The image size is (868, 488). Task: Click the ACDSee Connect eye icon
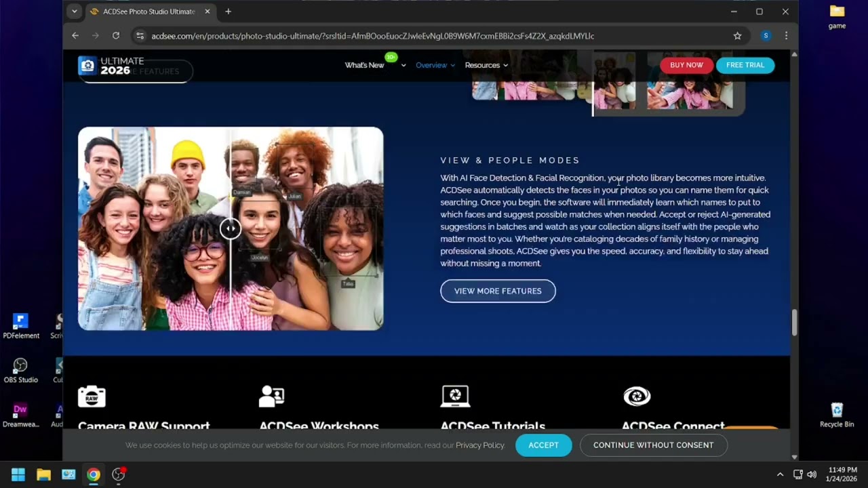click(x=637, y=396)
